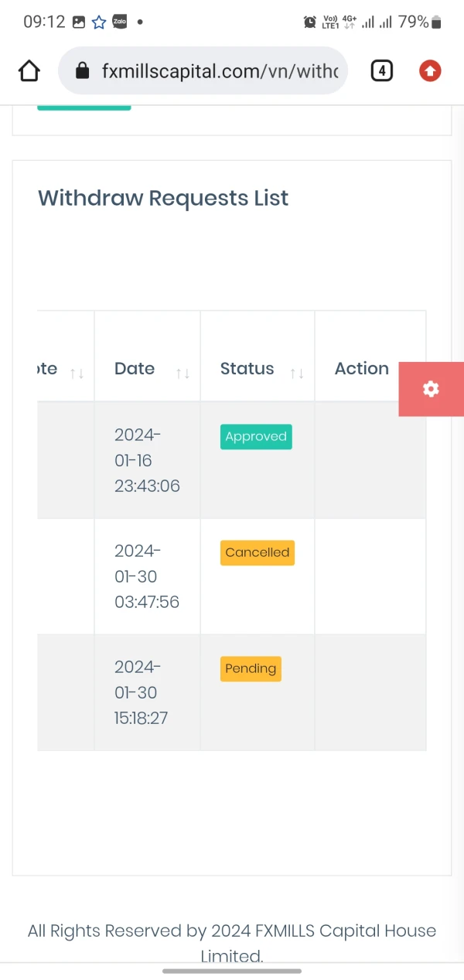Screen dimensions: 464x980
Task: Click the Cancelled status badge
Action: click(x=258, y=552)
